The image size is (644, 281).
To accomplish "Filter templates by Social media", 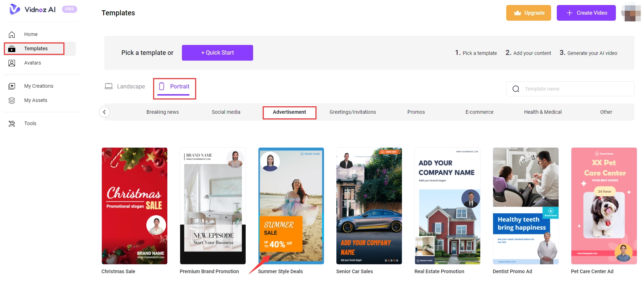I will pyautogui.click(x=226, y=112).
